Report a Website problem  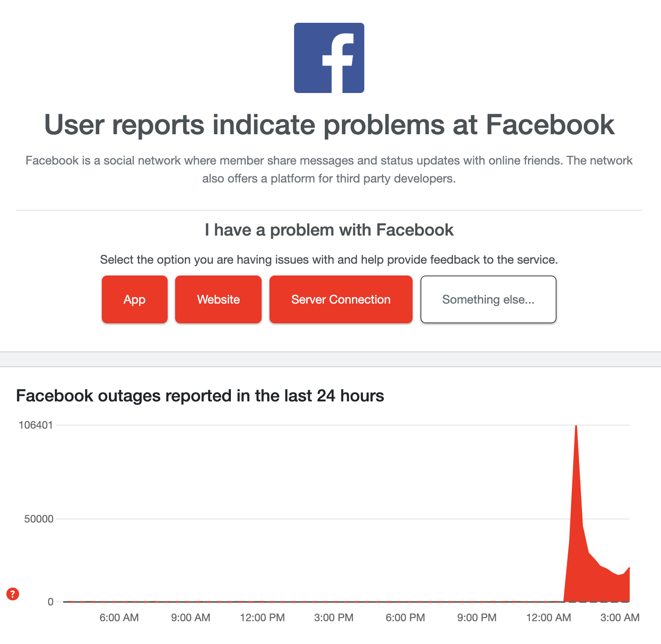tap(218, 299)
